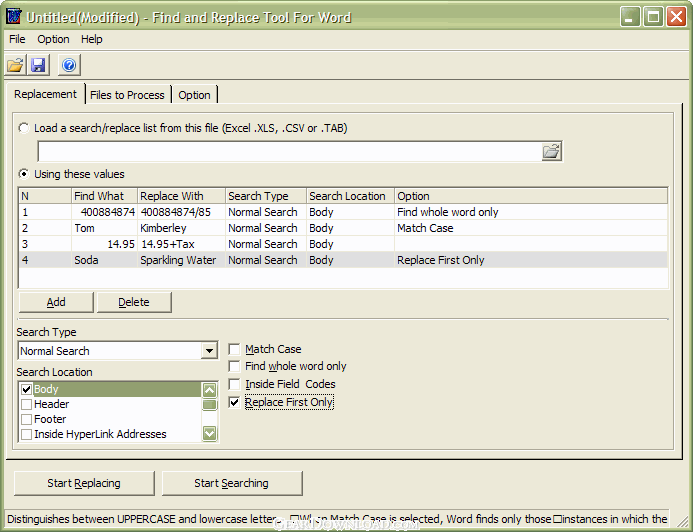
Task: Uncheck the Replace First Only checkbox
Action: [234, 403]
